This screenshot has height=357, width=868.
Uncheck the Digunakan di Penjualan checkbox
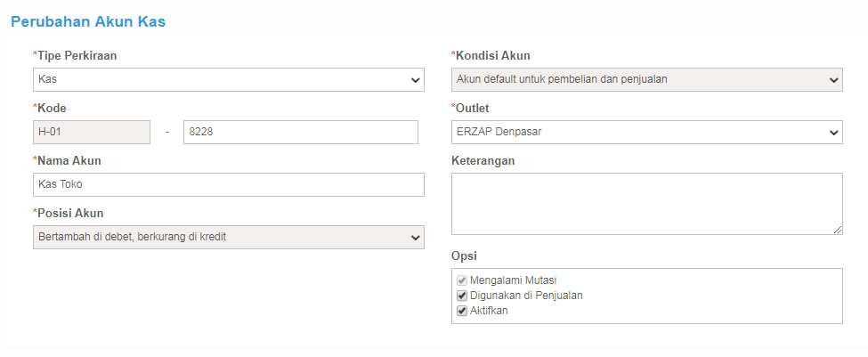click(x=462, y=296)
